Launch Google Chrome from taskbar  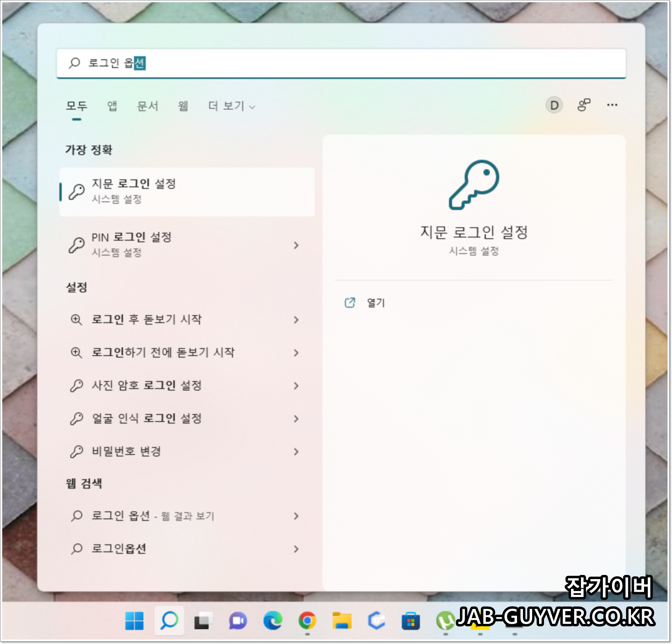(307, 621)
